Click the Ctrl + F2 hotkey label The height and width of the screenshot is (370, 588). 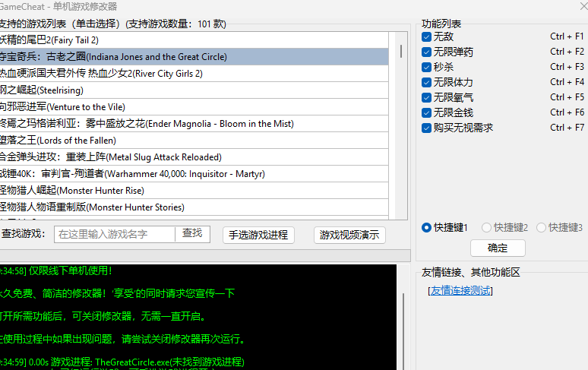tap(567, 52)
